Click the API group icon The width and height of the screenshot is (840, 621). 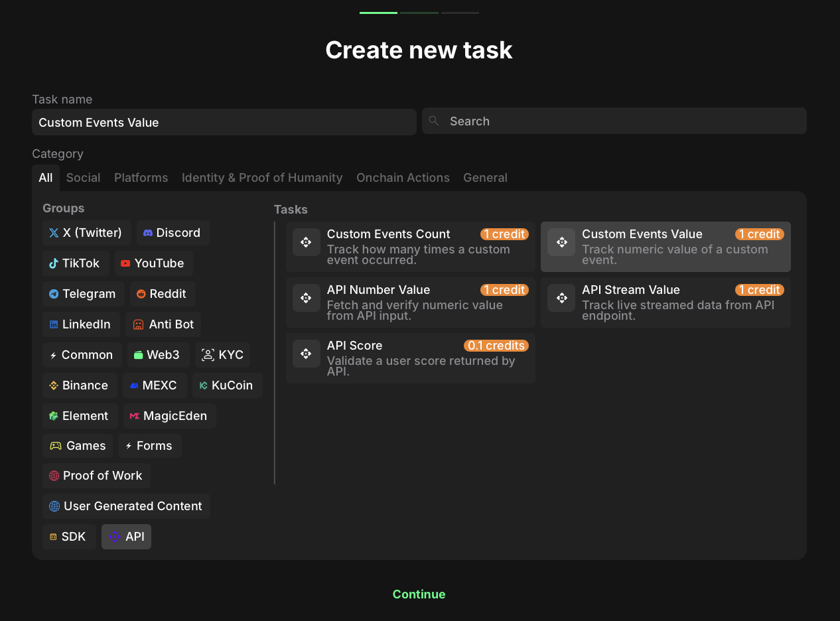click(115, 537)
